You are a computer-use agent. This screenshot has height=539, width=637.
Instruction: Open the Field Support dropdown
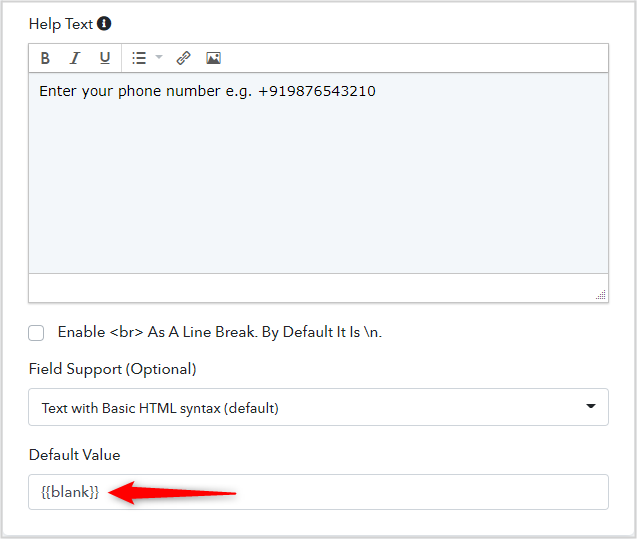click(318, 407)
